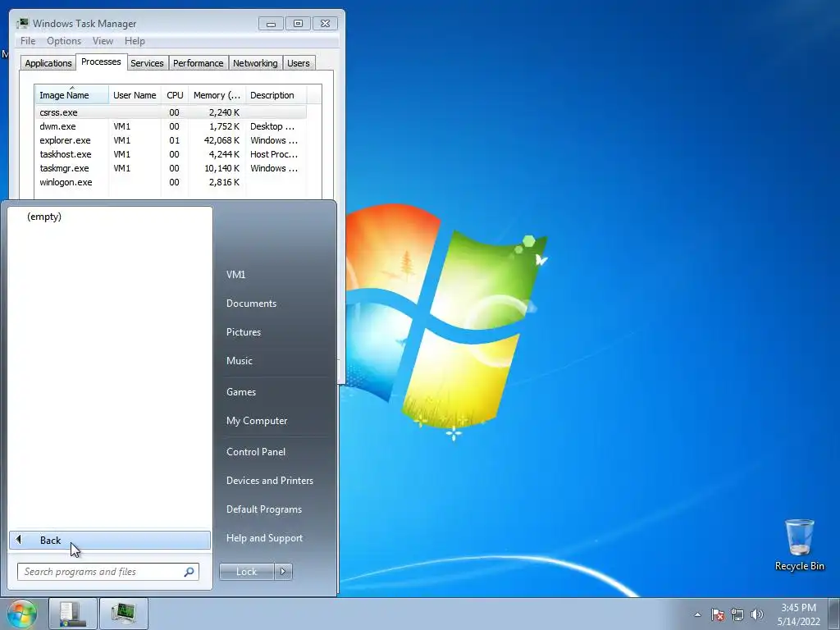
Task: Open the Task Manager taskbar icon
Action: [124, 614]
